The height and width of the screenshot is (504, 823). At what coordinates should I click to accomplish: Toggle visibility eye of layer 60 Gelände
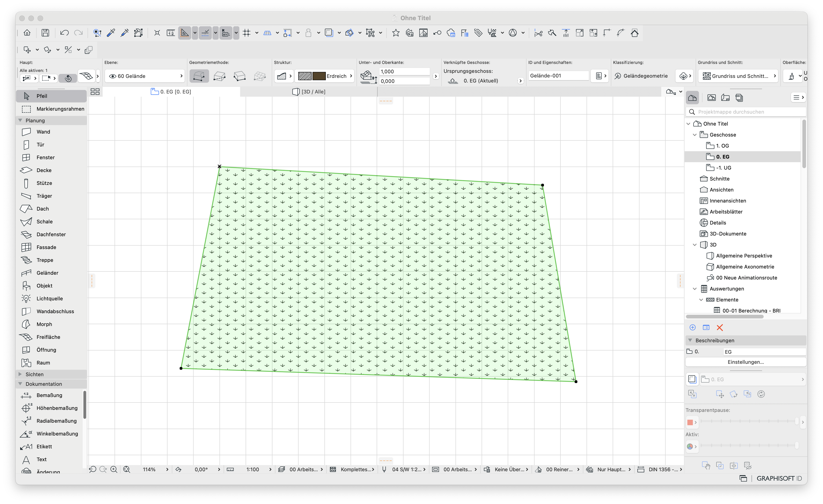(x=112, y=76)
